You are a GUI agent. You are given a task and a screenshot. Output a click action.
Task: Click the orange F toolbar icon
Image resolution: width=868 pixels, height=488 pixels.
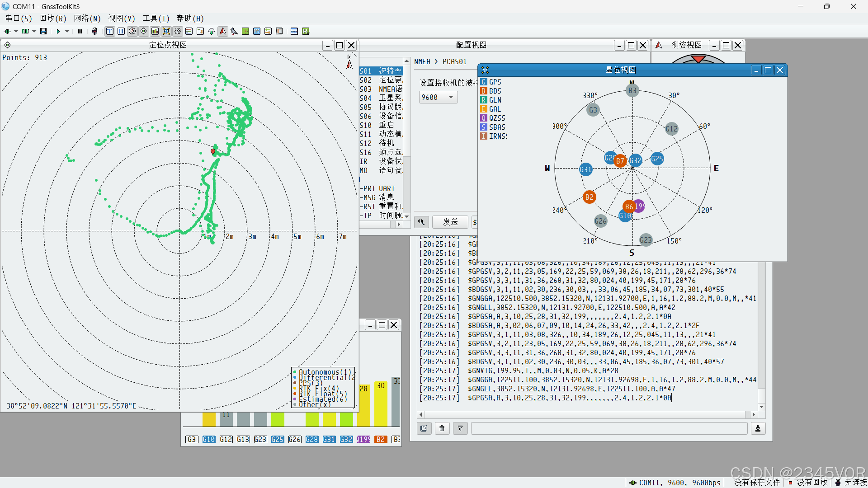coord(279,31)
